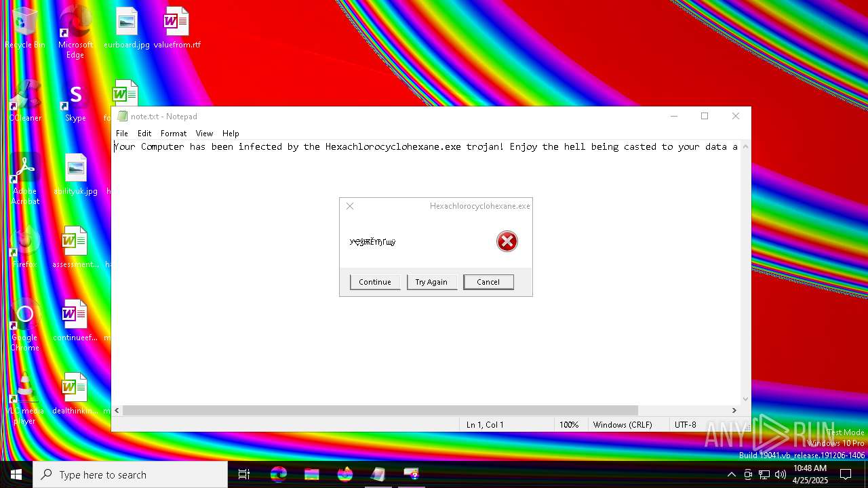868x488 pixels.
Task: Open Skype desktop shortcut
Action: pyautogui.click(x=75, y=102)
